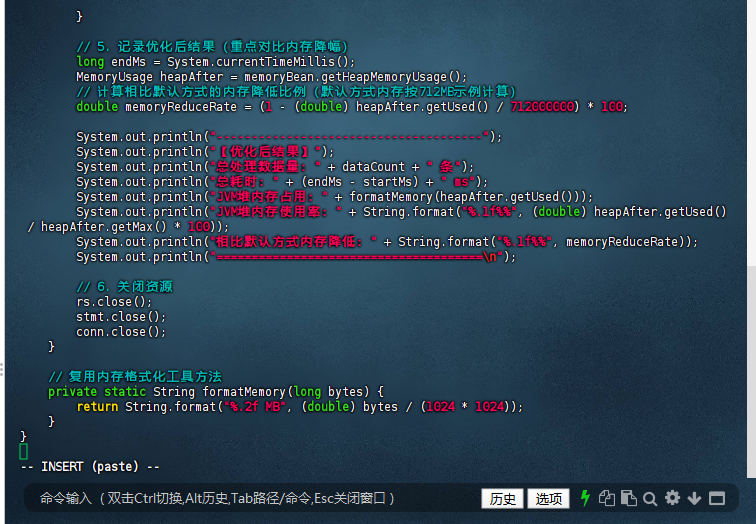
Task: Click the vertical scrollbar on the right edge
Action: [x=751, y=371]
